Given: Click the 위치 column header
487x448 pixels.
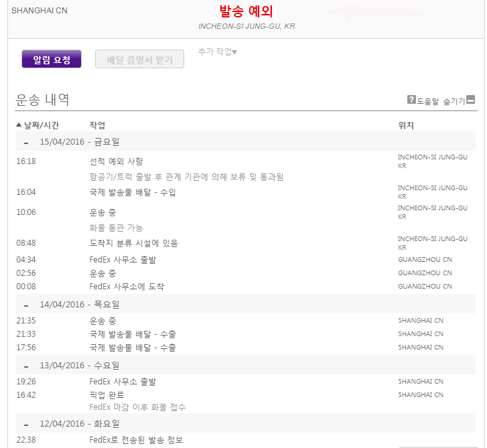Looking at the screenshot, I should pyautogui.click(x=405, y=125).
